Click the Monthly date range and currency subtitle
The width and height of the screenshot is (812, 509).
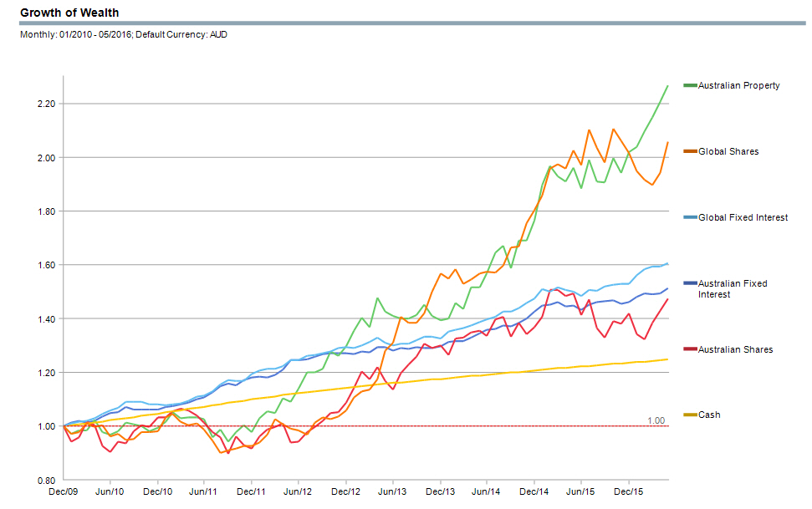[124, 35]
